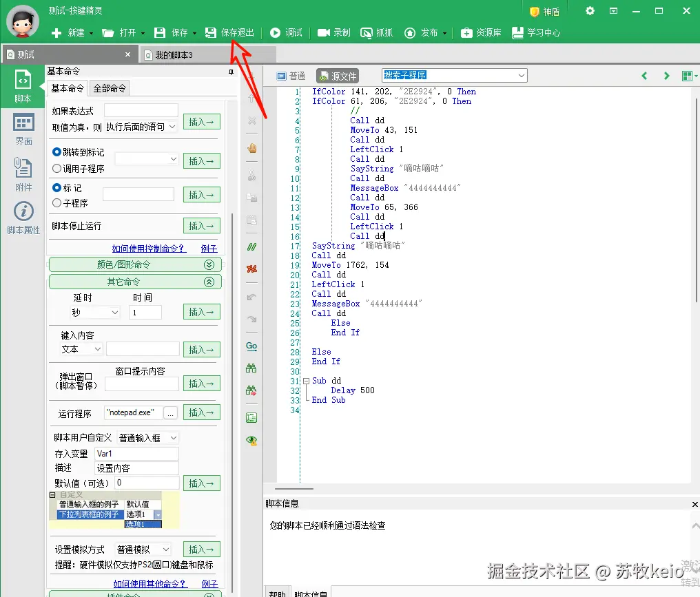This screenshot has height=597, width=700.
Task: Select 标记 radio button
Action: click(x=56, y=188)
